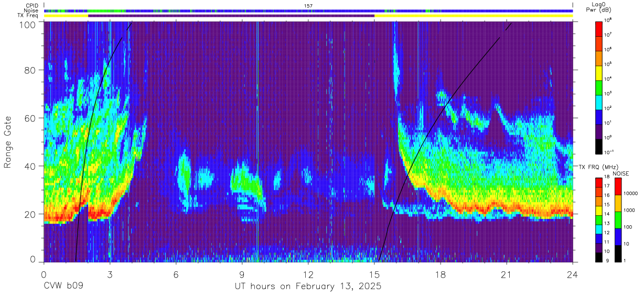Select the CPID value '157'
This screenshot has width=644, height=297.
click(308, 6)
